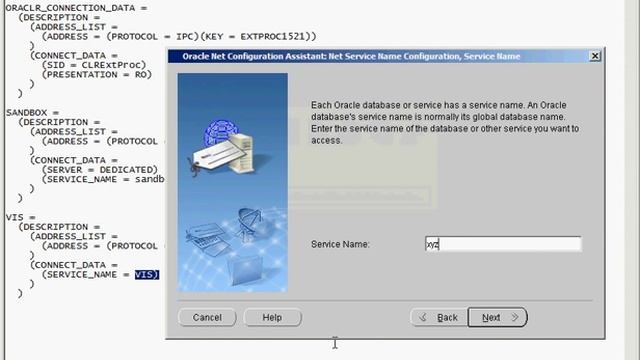Viewport: 640px width, 360px height.
Task: Open Help for Net Configuration Assistant
Action: click(x=272, y=317)
